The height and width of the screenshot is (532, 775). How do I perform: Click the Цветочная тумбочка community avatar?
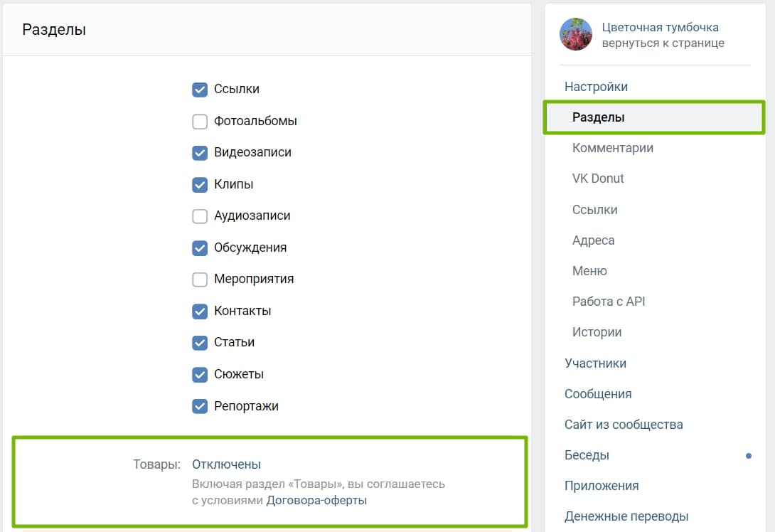pos(575,34)
